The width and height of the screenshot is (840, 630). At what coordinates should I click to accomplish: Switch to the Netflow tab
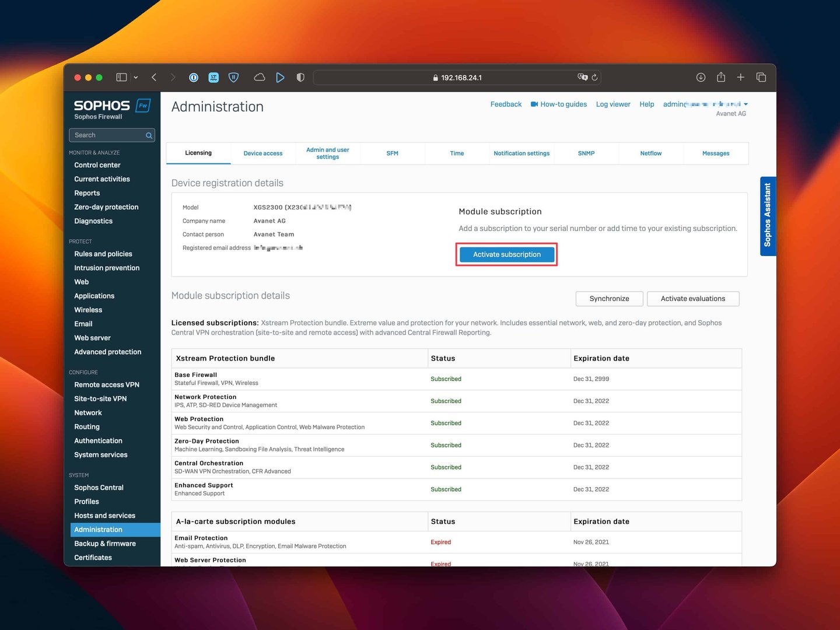651,153
